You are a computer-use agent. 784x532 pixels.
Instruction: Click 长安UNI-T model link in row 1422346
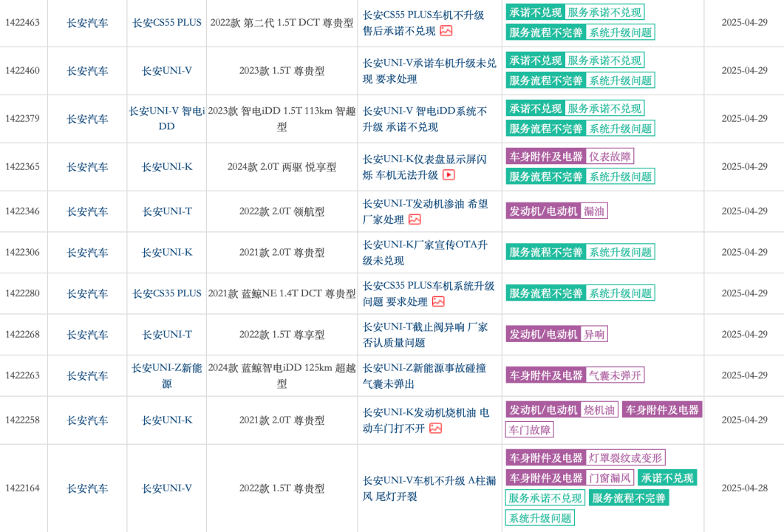pyautogui.click(x=167, y=211)
